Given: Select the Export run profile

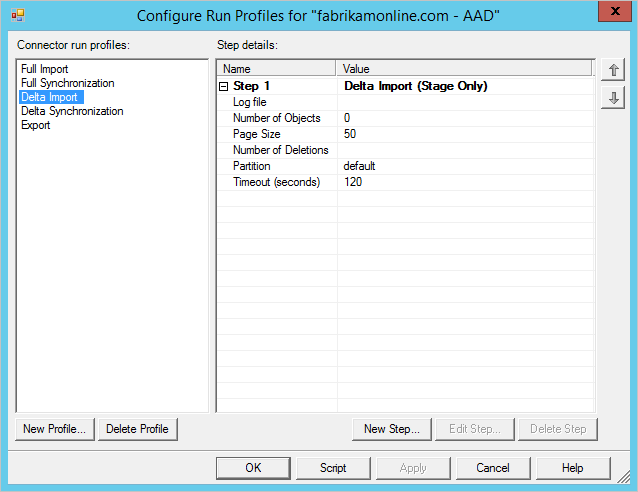Looking at the screenshot, I should (35, 125).
